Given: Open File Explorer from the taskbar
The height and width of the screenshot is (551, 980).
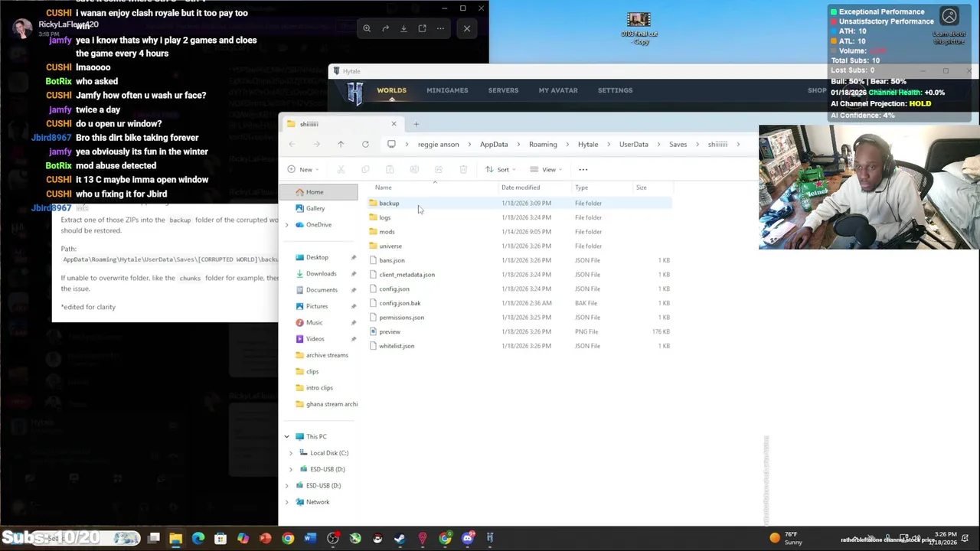Looking at the screenshot, I should pyautogui.click(x=176, y=539).
